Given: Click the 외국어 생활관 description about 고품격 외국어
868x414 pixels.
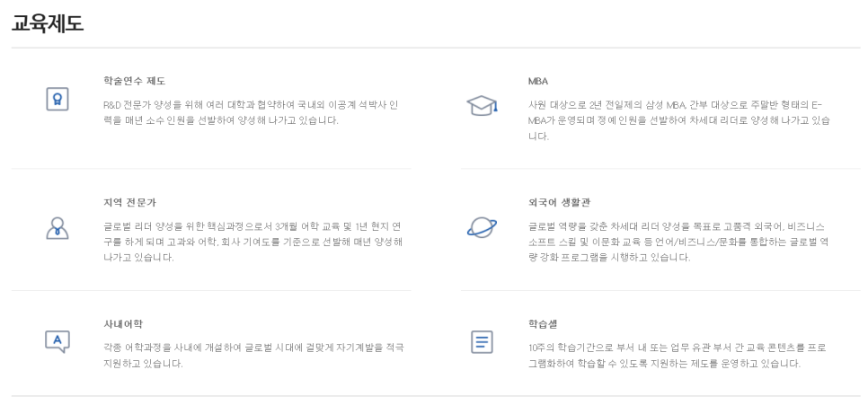Looking at the screenshot, I should click(x=678, y=242).
